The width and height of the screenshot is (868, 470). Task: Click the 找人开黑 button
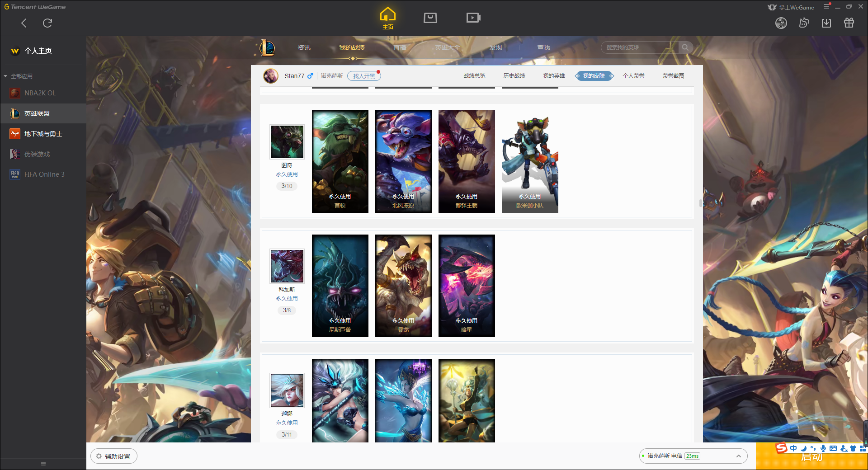click(x=364, y=76)
